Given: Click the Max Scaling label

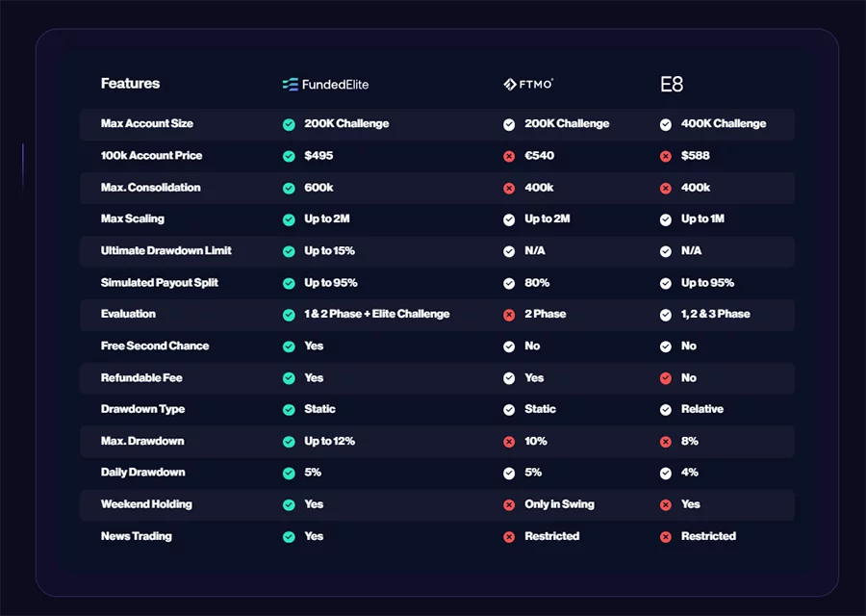Looking at the screenshot, I should 133,218.
